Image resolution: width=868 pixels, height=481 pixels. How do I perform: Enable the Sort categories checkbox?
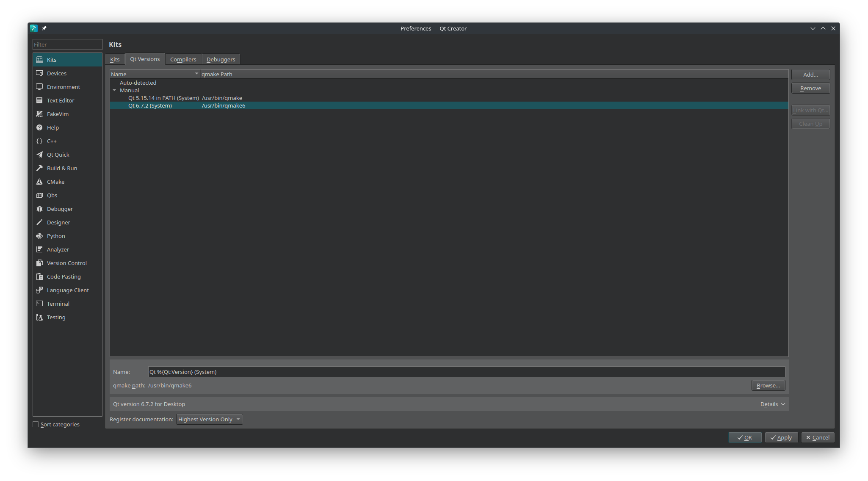[36, 424]
